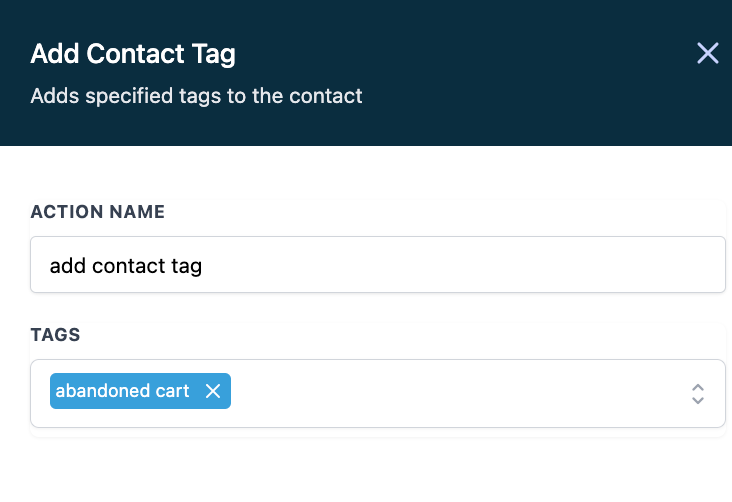
Task: Remove the abandoned cart tag
Action: coord(213,392)
